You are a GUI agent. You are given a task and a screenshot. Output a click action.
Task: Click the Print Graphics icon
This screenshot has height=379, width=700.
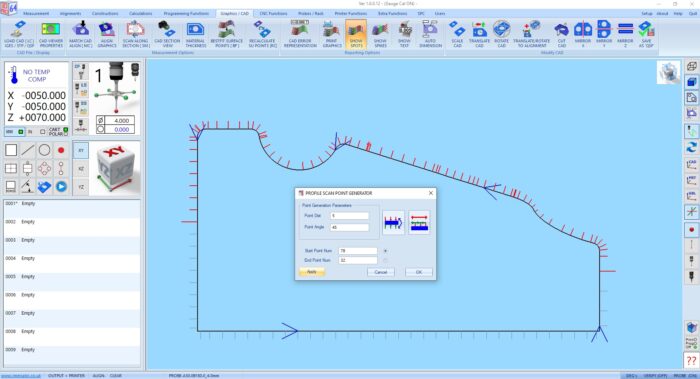coord(332,34)
